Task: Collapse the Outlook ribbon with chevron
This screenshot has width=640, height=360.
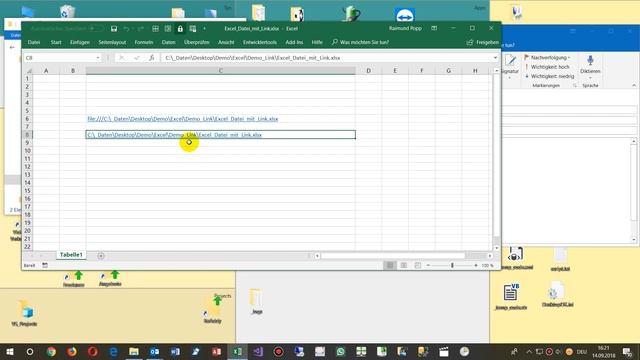Action: [634, 85]
